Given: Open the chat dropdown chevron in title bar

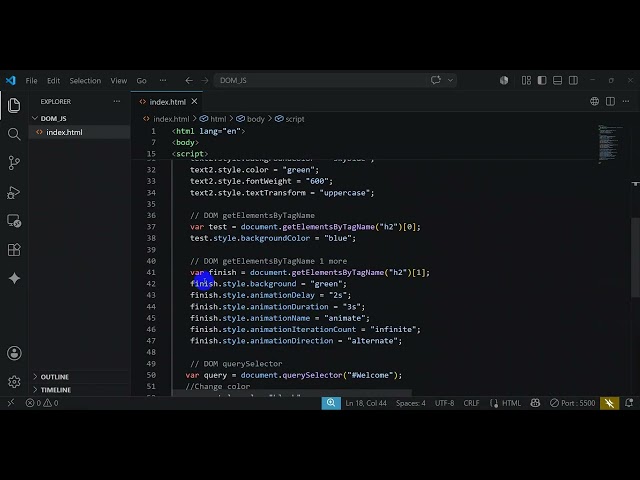Looking at the screenshot, I should [x=450, y=80].
